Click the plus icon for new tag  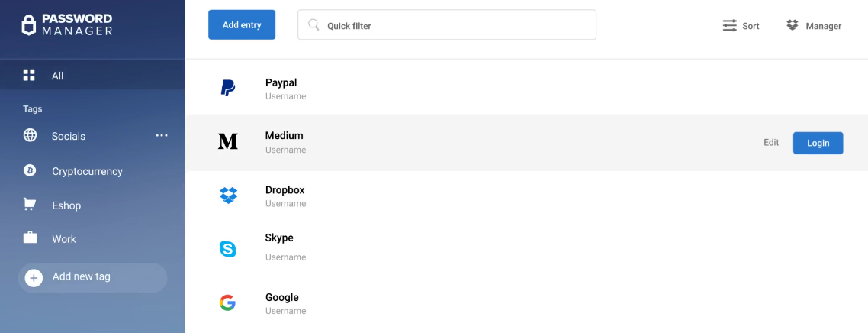pyautogui.click(x=34, y=277)
